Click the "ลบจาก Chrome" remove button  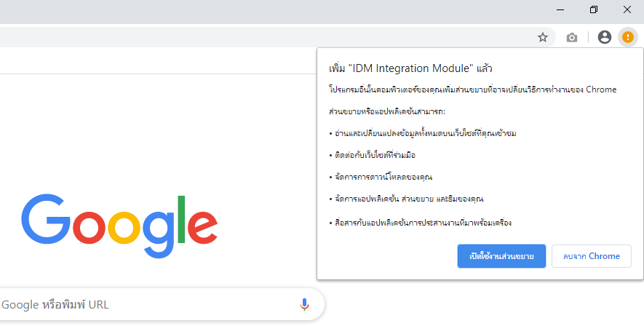pyautogui.click(x=592, y=256)
